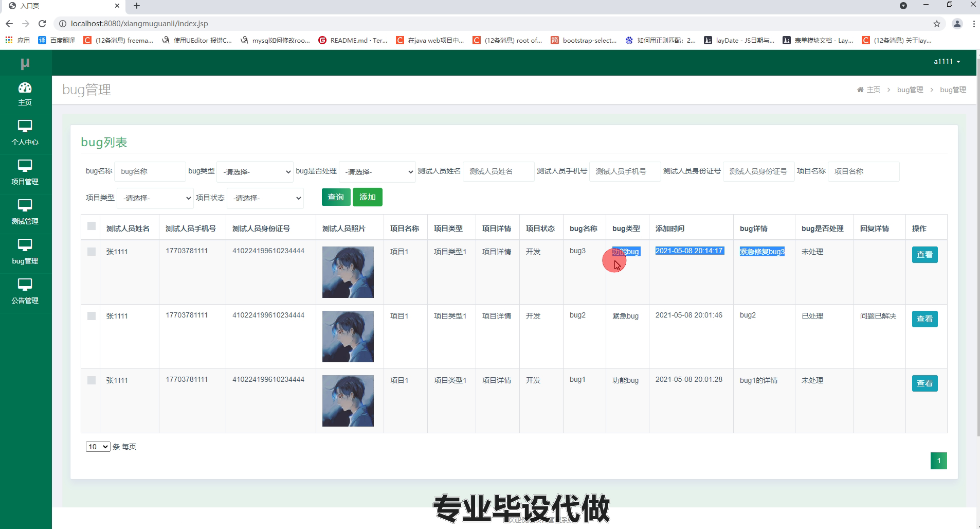Open the tab search chevron in title bar
This screenshot has height=529, width=980.
click(x=903, y=6)
